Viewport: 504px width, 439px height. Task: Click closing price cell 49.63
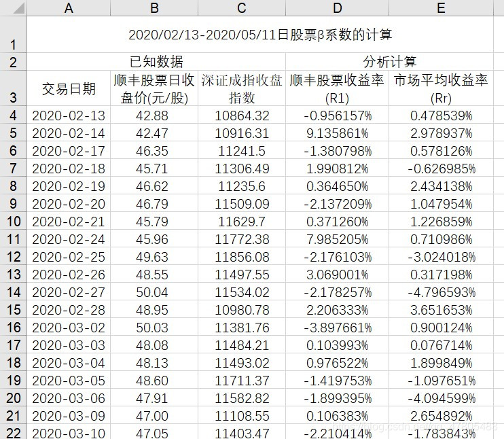(x=154, y=256)
